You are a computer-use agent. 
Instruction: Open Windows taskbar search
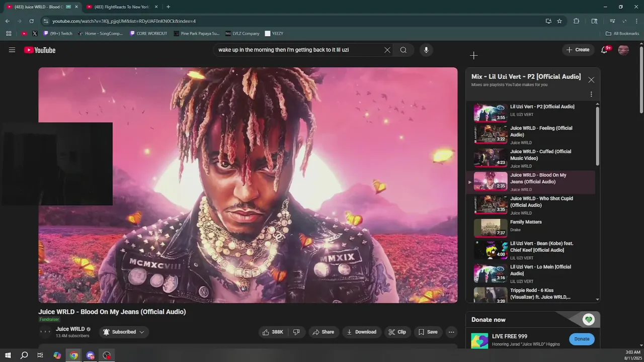(24, 355)
